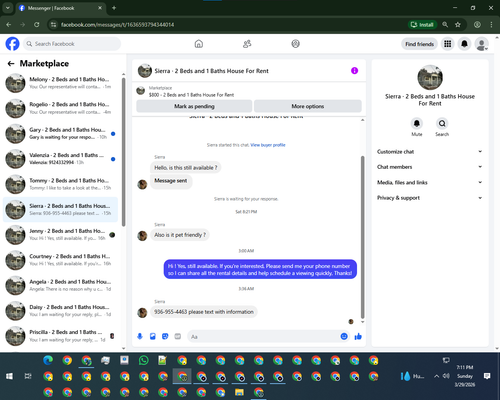This screenshot has height=400, width=500.
Task: Send a voice clip with the microphone icon
Action: coord(140,336)
